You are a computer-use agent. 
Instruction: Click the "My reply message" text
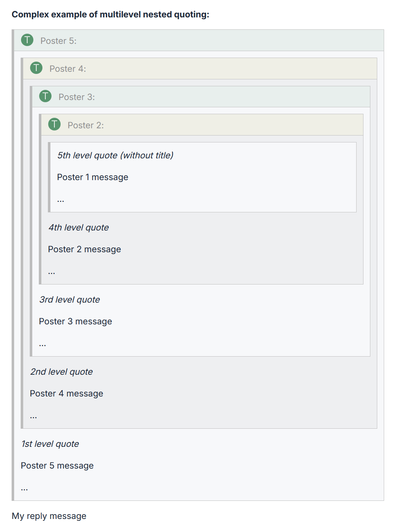pyautogui.click(x=49, y=516)
